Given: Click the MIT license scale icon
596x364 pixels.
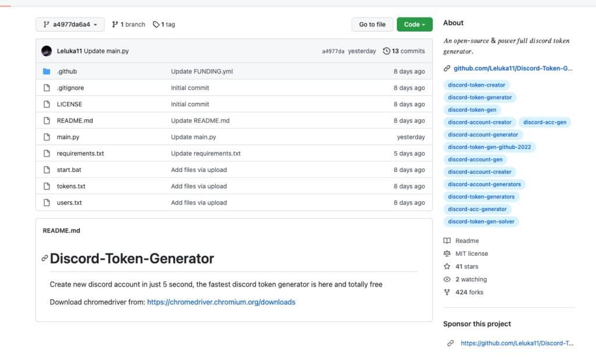Looking at the screenshot, I should (447, 254).
